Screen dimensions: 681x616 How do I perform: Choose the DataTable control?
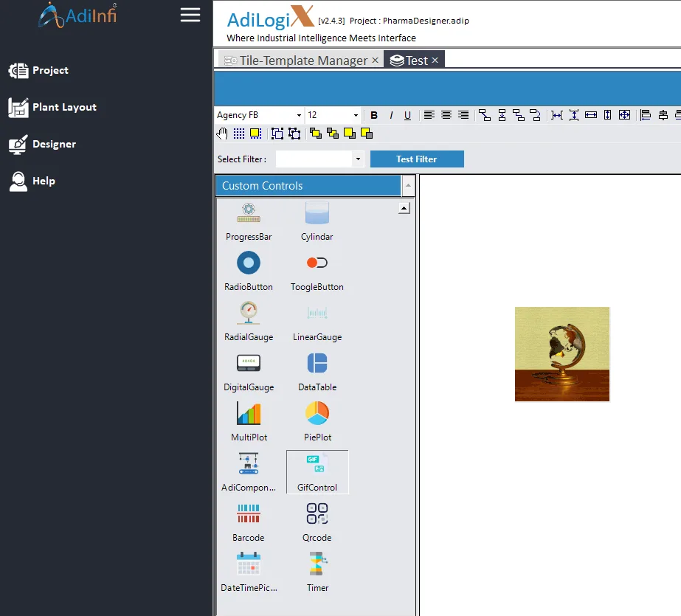[x=317, y=370]
